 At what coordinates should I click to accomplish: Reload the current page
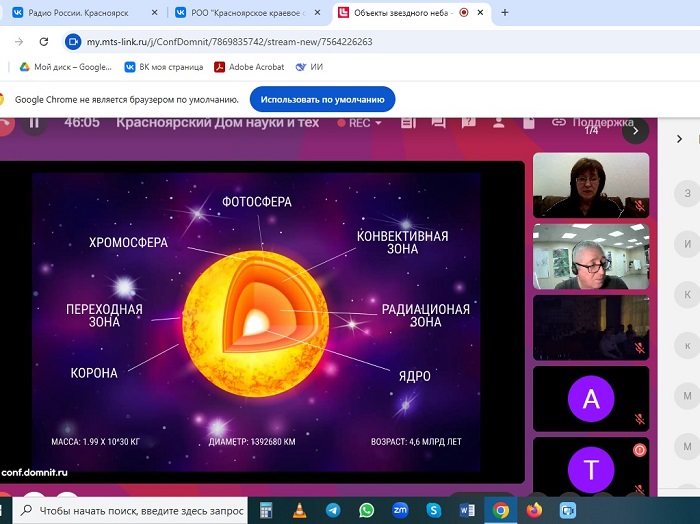(x=43, y=42)
